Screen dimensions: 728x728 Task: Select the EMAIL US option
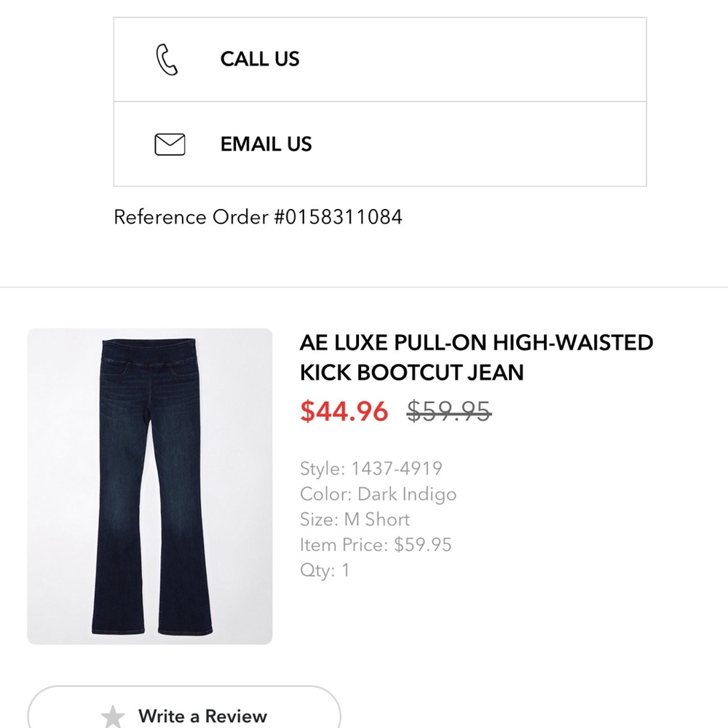pyautogui.click(x=265, y=144)
